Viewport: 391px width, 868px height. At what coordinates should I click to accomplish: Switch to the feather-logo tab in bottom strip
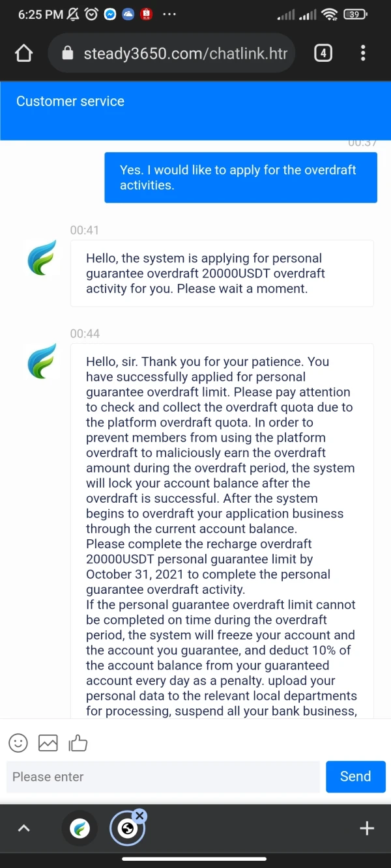pos(80,828)
